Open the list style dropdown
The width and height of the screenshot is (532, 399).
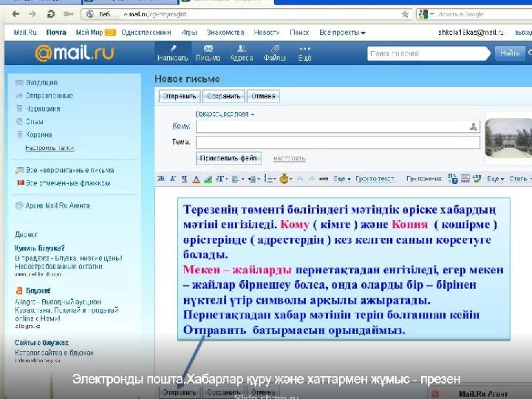tap(270, 179)
